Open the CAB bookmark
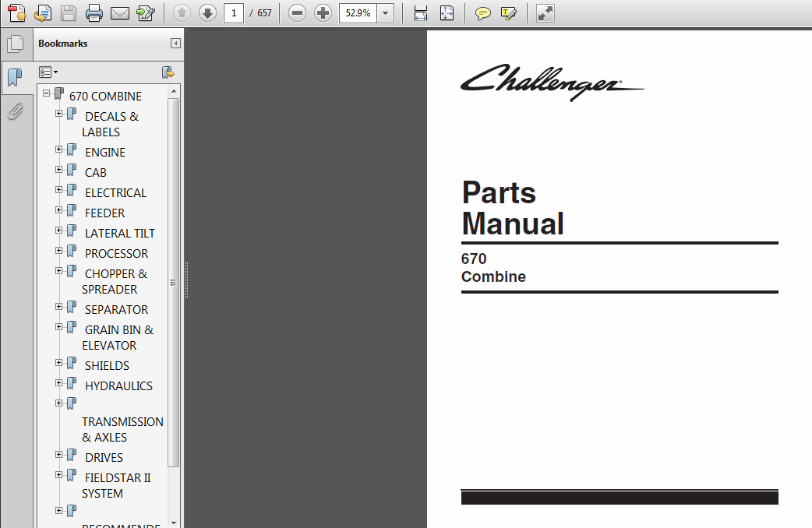 coord(96,172)
